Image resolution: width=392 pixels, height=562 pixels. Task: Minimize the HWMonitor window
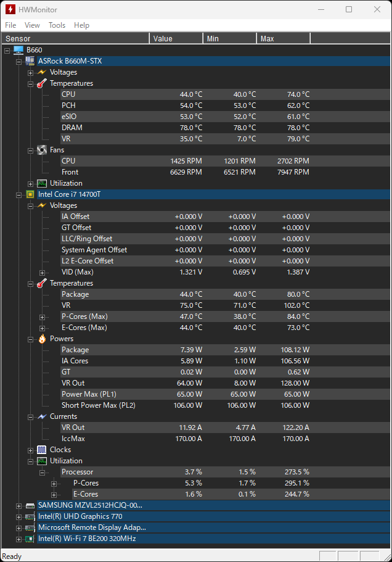point(321,9)
